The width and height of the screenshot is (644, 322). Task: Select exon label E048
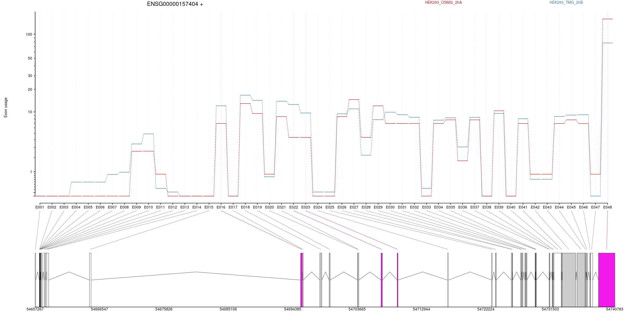[608, 207]
